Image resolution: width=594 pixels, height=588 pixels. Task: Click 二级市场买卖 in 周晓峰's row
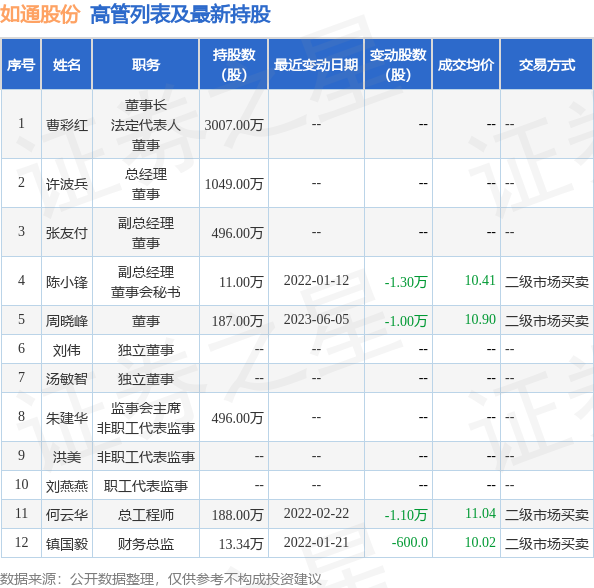pyautogui.click(x=547, y=321)
